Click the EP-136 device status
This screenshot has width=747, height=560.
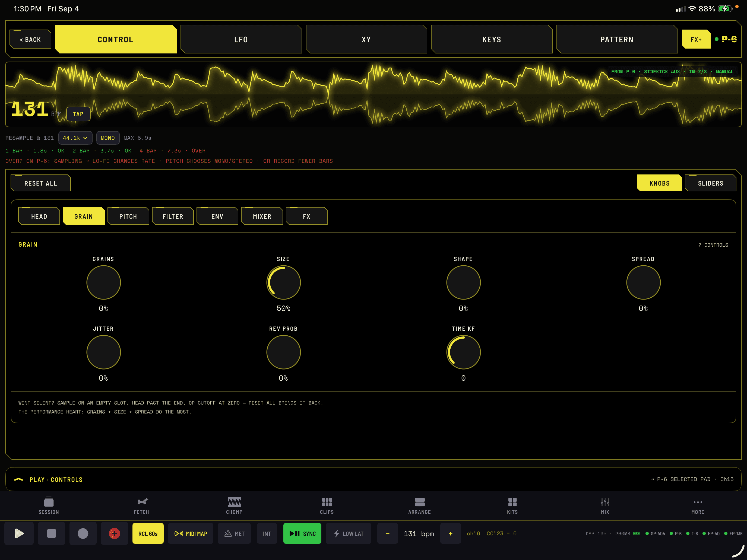click(x=733, y=534)
